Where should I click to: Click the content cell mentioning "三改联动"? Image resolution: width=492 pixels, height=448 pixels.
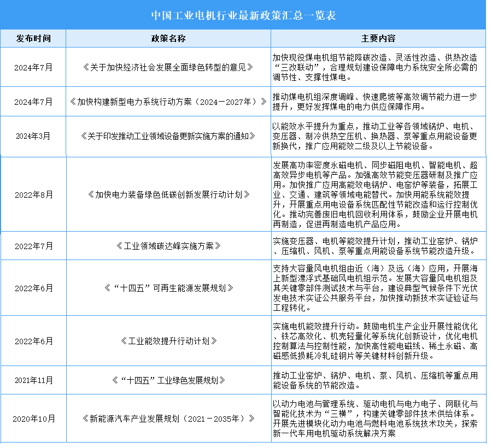378,68
